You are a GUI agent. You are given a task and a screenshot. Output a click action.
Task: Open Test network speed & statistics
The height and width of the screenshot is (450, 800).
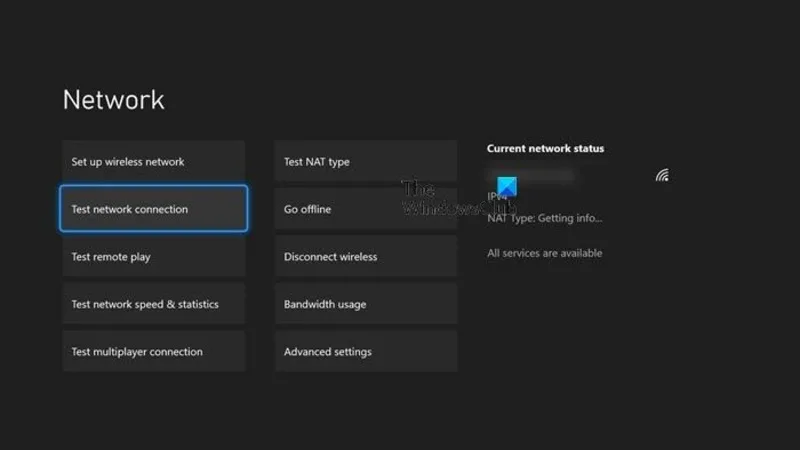[154, 304]
